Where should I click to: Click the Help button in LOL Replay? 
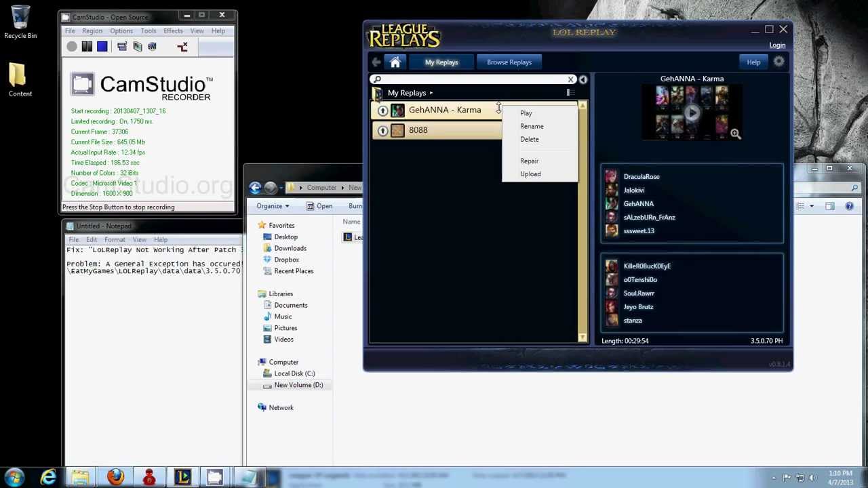click(753, 62)
